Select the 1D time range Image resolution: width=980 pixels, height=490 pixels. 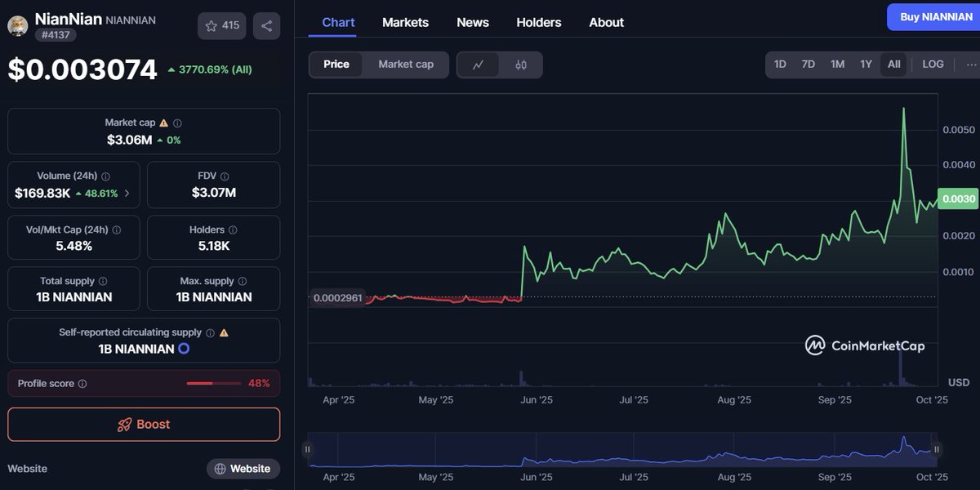click(x=780, y=64)
